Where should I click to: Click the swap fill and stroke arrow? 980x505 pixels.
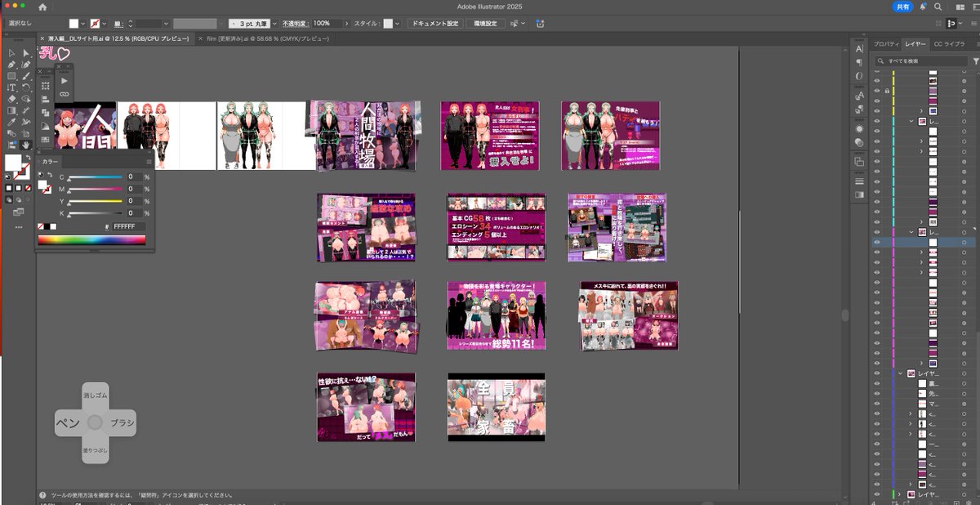30,157
